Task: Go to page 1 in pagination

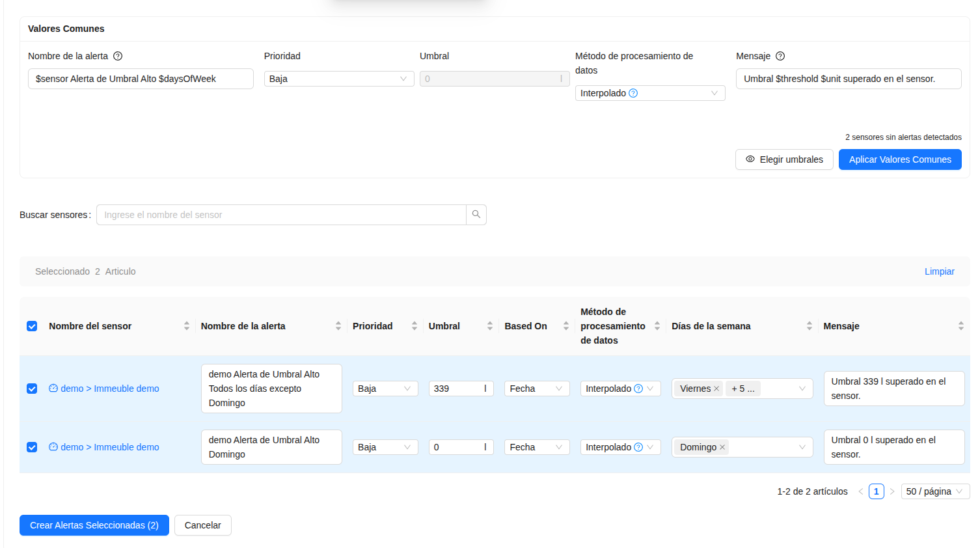Action: 876,491
